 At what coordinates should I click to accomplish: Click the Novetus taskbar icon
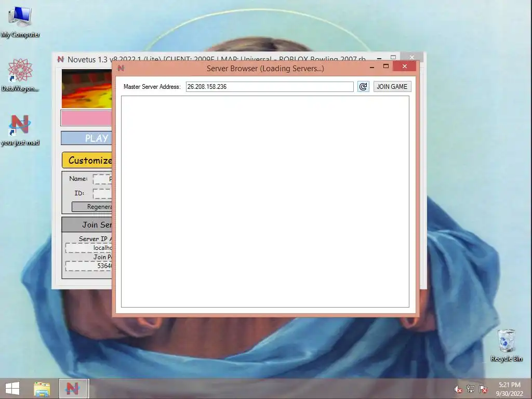[73, 389]
